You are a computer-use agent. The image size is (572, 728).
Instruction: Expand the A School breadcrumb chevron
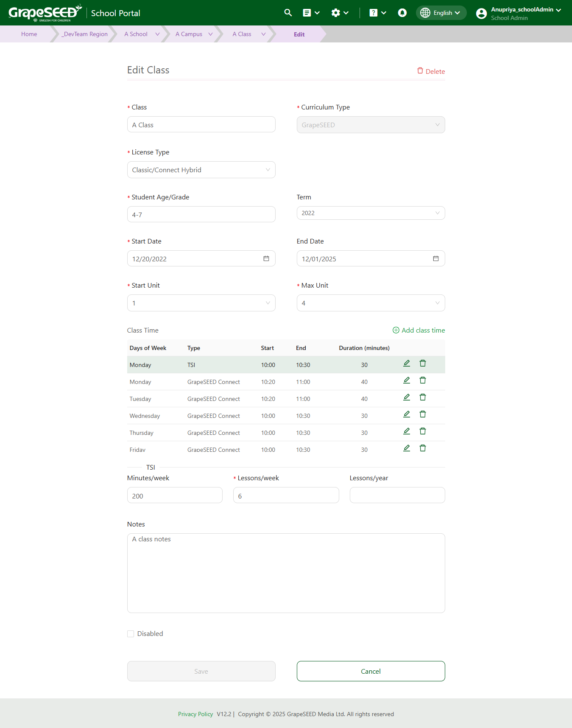tap(157, 34)
